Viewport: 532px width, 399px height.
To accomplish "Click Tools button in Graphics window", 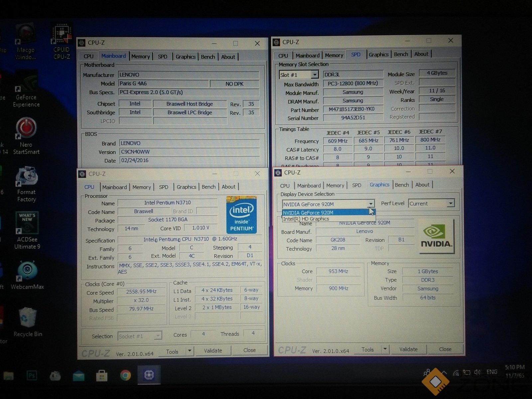I will (367, 349).
